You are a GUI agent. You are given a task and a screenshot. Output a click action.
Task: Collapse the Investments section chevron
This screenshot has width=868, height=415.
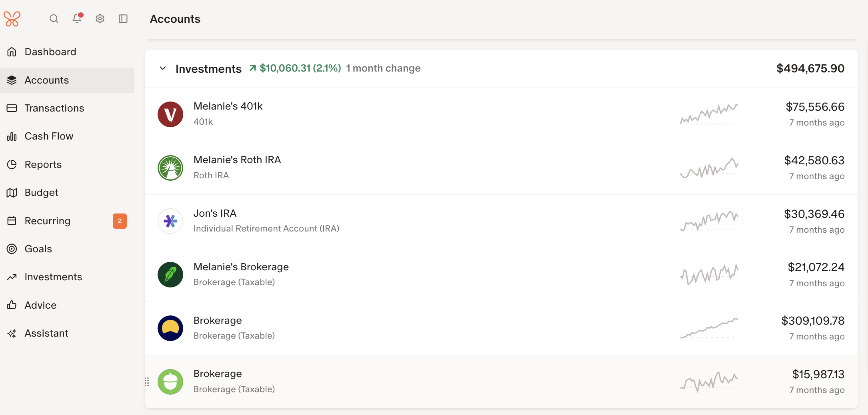tap(163, 68)
